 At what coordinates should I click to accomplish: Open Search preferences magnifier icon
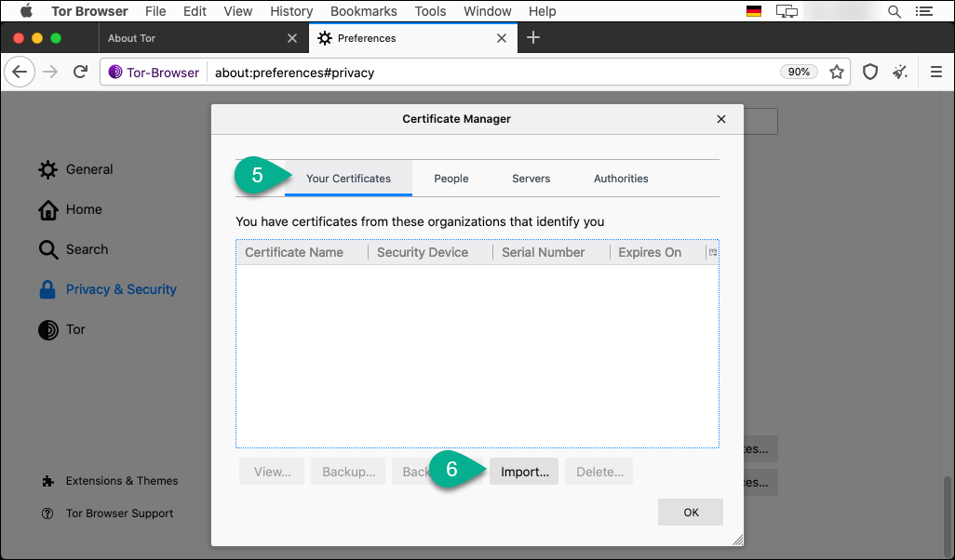coord(48,249)
